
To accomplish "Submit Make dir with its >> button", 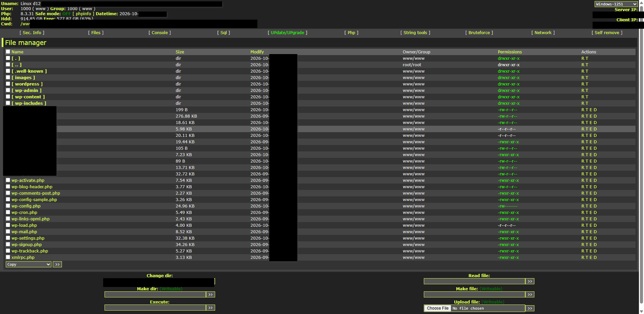I will coord(211,294).
